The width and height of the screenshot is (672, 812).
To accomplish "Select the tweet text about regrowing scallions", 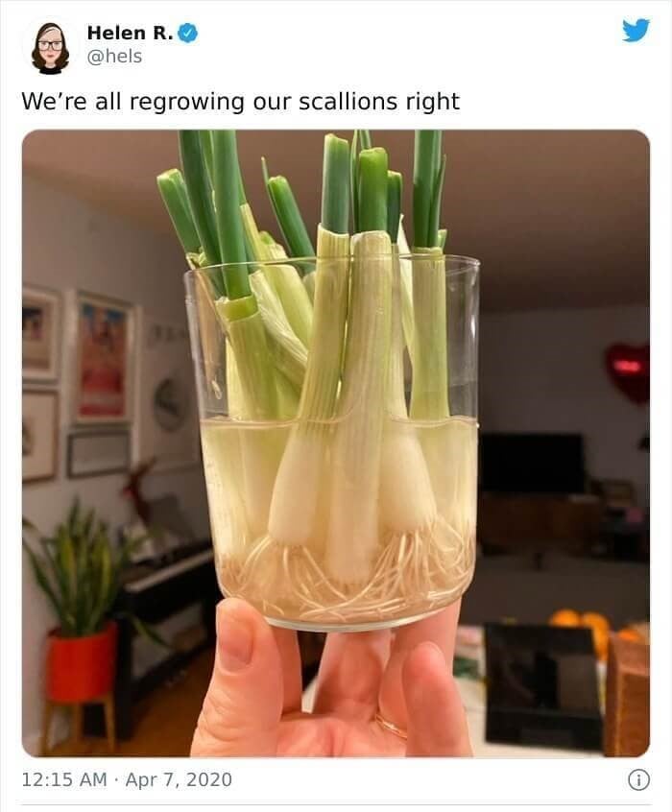I will (x=240, y=102).
